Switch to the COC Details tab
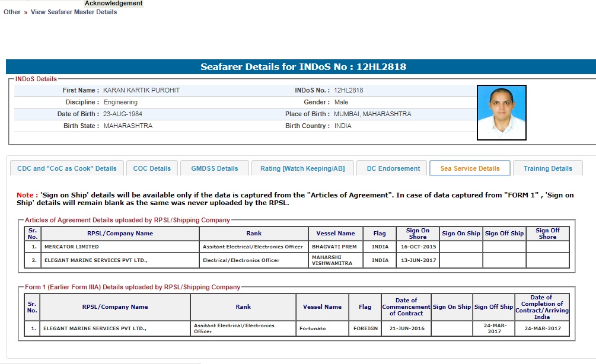The image size is (596, 364). point(152,168)
